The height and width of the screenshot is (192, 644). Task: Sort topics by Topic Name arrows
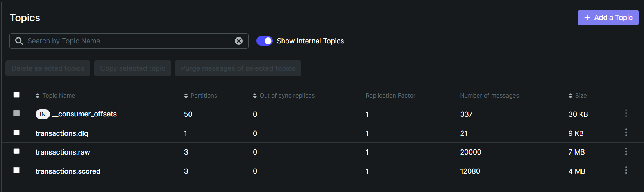point(38,96)
